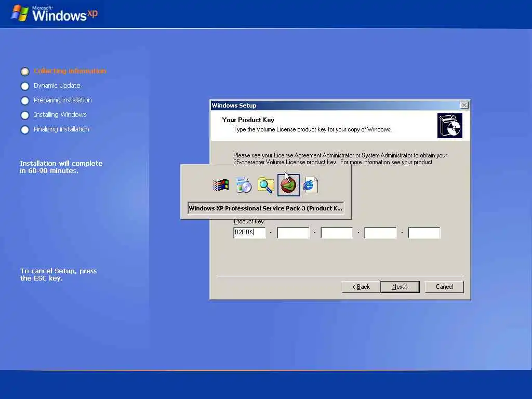Select the setup CD box icon in switcher
Image resolution: width=532 pixels, height=399 pixels.
[243, 185]
